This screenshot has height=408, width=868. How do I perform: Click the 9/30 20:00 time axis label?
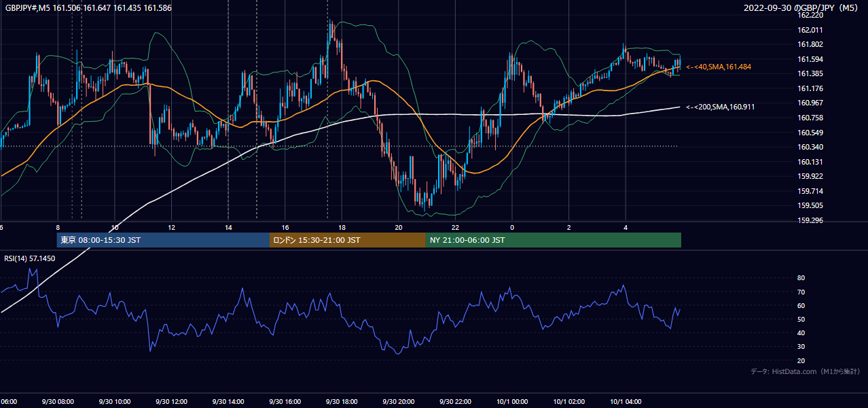tap(398, 401)
